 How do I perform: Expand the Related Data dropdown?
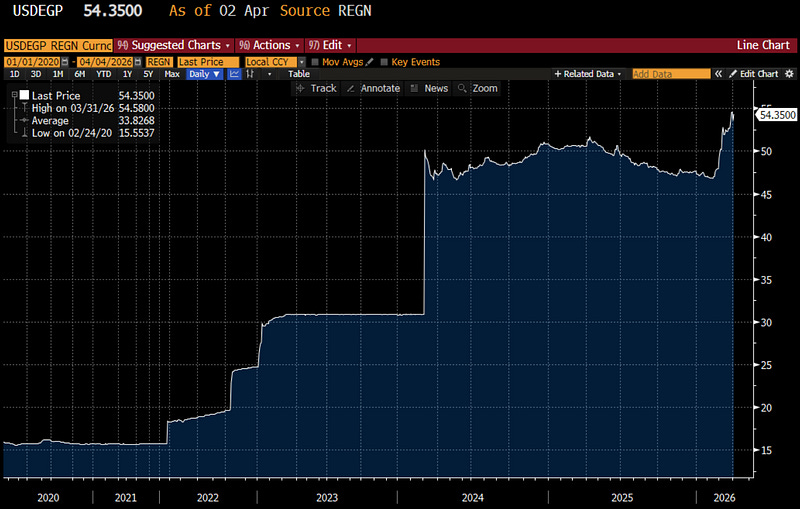click(x=588, y=74)
